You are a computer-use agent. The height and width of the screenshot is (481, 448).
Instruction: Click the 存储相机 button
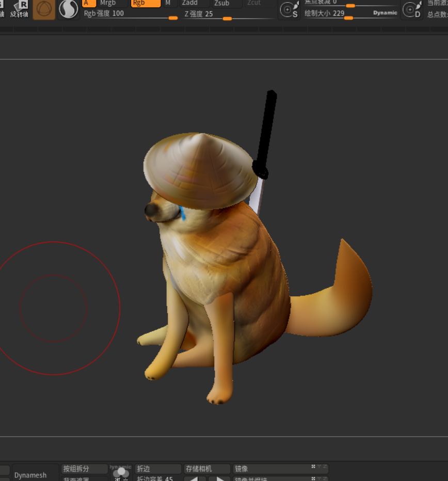point(206,469)
